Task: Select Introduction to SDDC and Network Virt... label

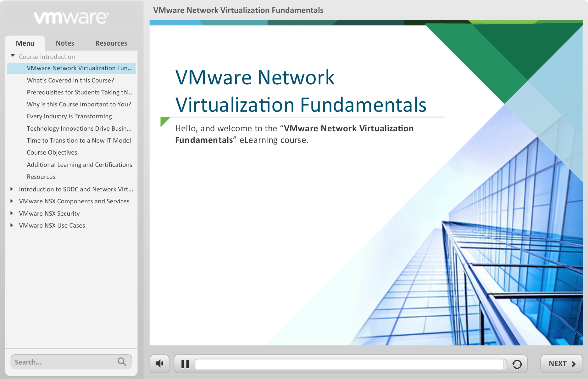Action: (76, 189)
